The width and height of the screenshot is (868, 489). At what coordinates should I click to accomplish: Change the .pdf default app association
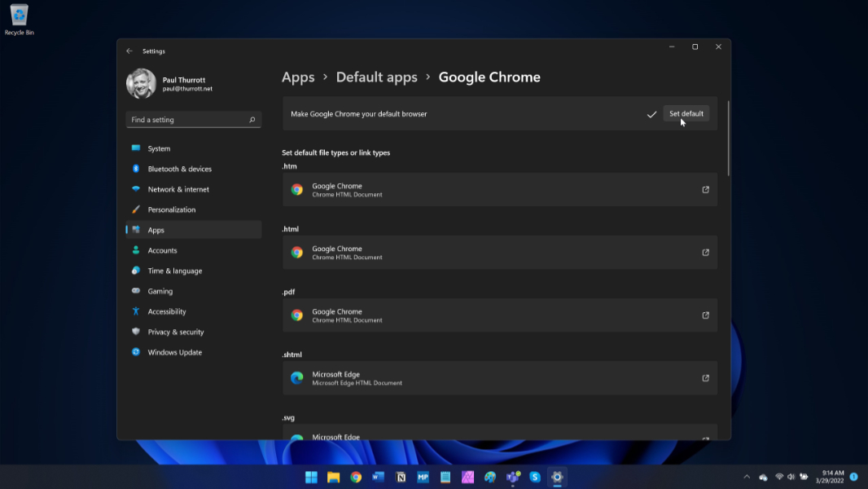click(x=499, y=315)
